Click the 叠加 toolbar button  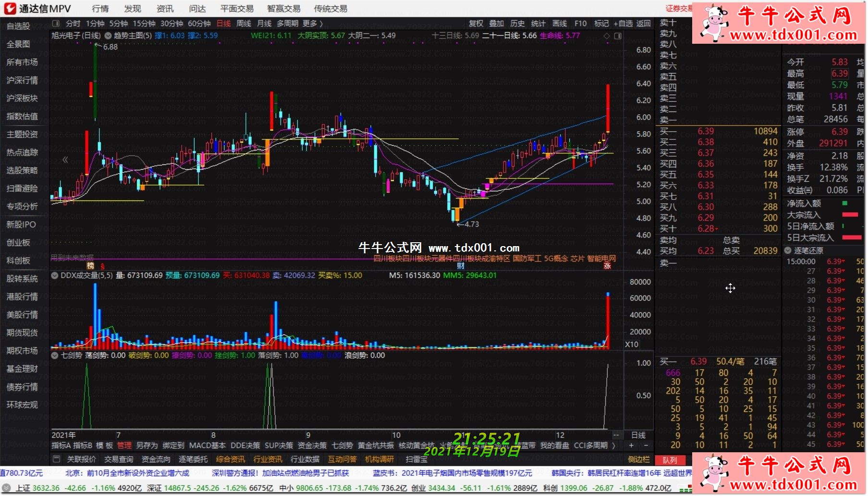tap(497, 23)
